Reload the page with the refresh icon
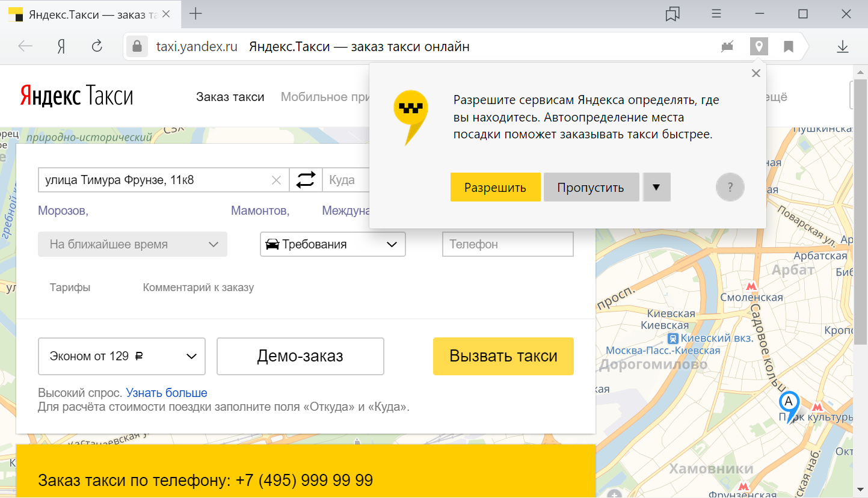868x498 pixels. coord(96,46)
